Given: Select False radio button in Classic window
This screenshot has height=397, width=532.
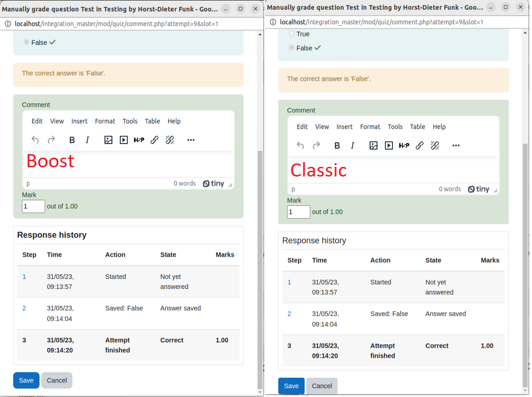Looking at the screenshot, I should (x=292, y=48).
